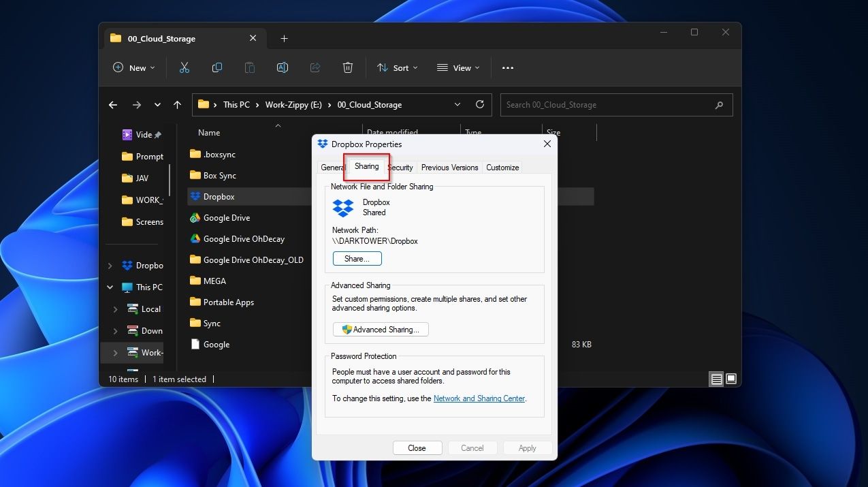Switch to large thumbnails view in the status bar
This screenshot has height=487, width=868.
[x=730, y=379]
